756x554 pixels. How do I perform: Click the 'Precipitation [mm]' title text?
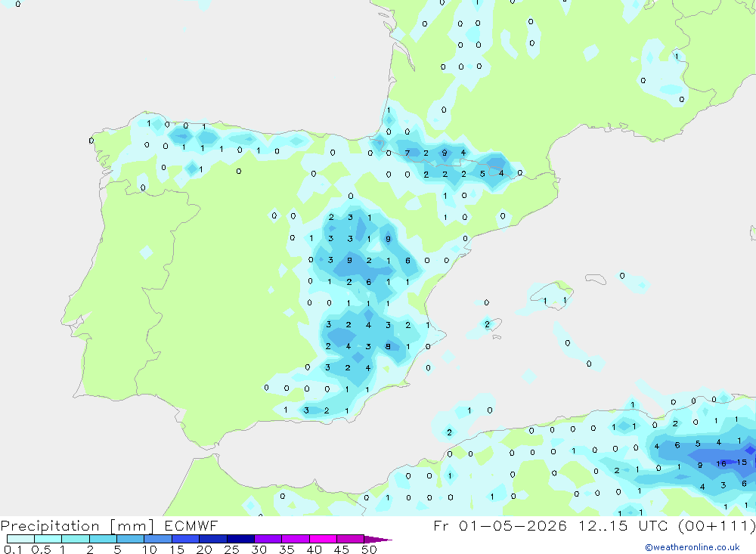(77, 526)
